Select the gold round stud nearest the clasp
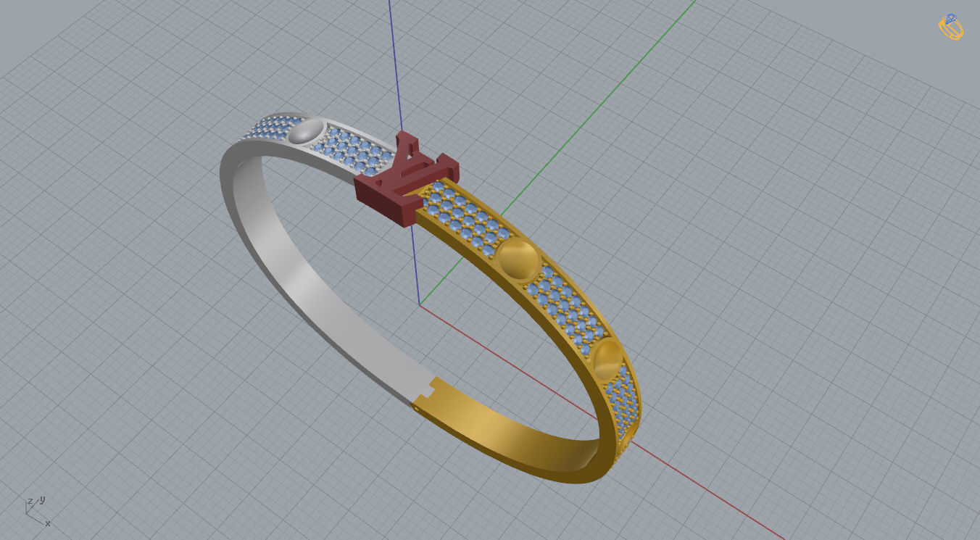 click(x=518, y=260)
